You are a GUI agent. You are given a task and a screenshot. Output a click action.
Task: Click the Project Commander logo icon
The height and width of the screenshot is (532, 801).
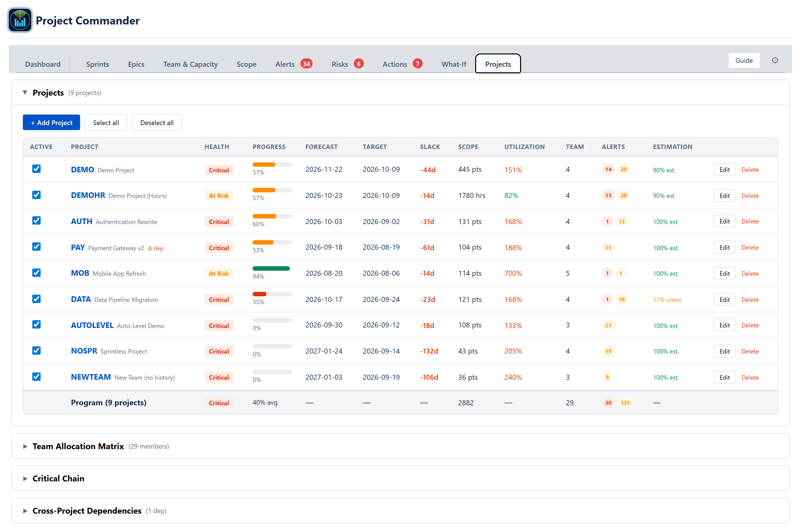(20, 20)
